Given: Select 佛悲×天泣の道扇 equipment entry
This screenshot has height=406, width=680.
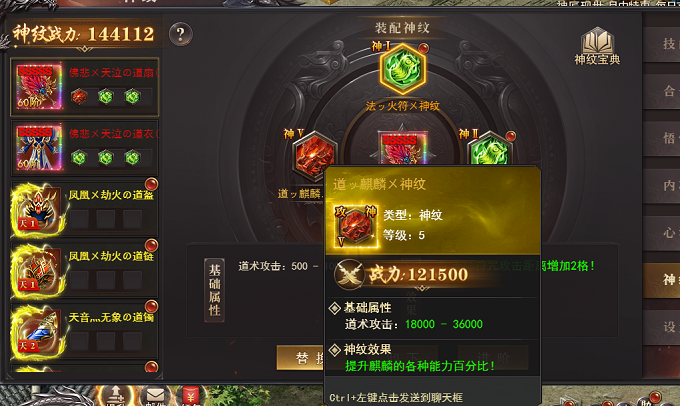Looking at the screenshot, I should (x=85, y=87).
